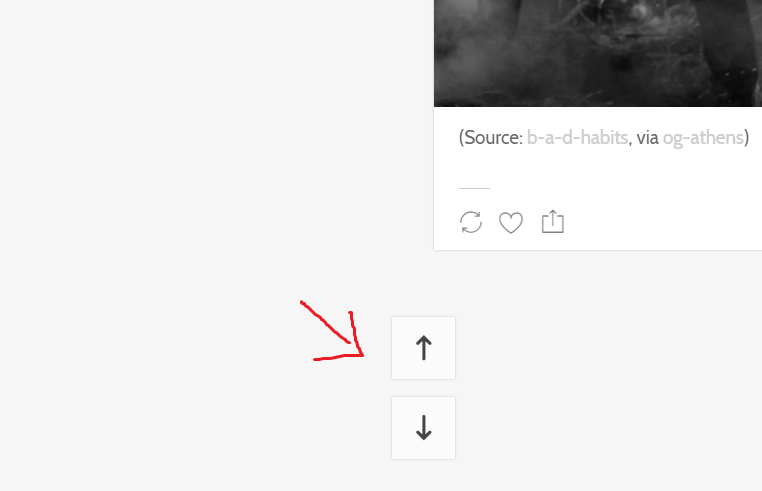Click the down arrow navigation button
Viewport: 762px width, 491px height.
423,428
